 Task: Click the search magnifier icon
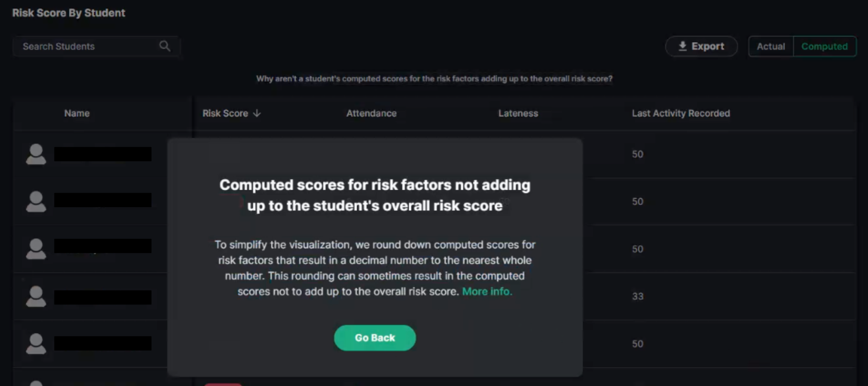[x=165, y=46]
